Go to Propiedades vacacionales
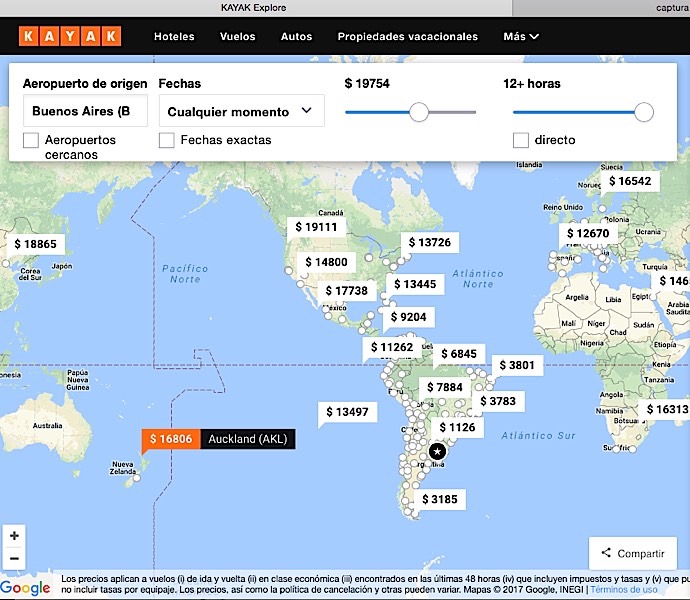The width and height of the screenshot is (690, 600). tap(407, 37)
